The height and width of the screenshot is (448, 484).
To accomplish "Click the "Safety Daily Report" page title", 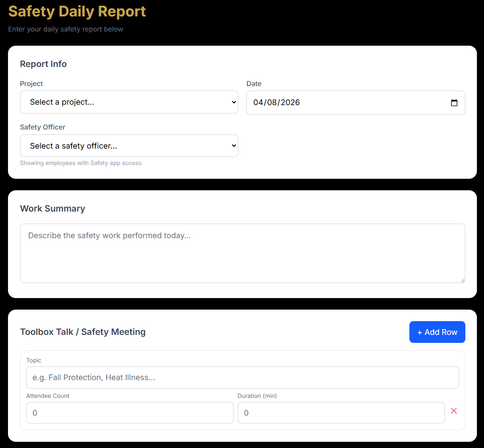I will pos(77,12).
